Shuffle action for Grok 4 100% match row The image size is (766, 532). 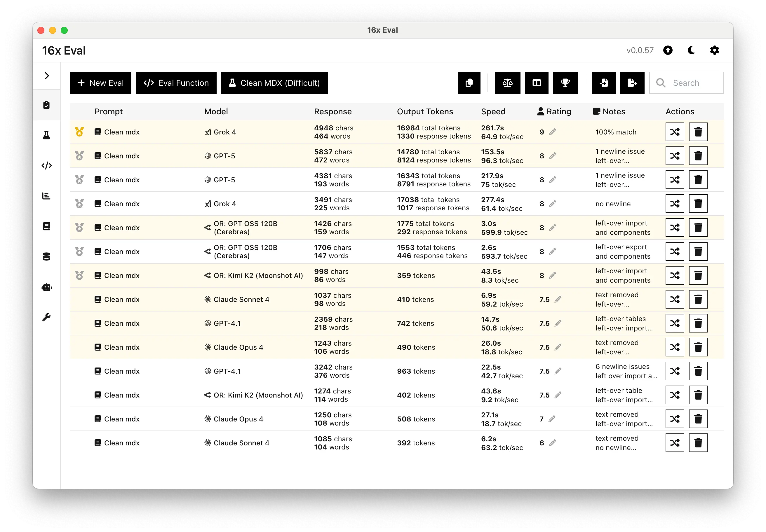[675, 132]
